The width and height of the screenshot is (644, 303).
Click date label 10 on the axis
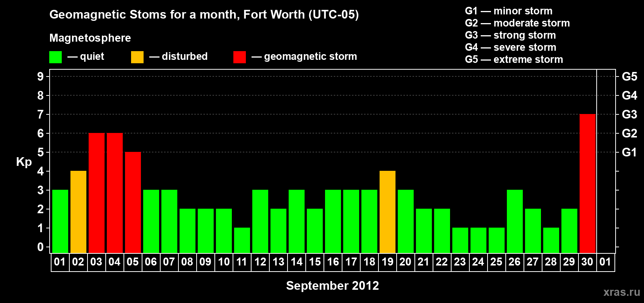pyautogui.click(x=224, y=262)
